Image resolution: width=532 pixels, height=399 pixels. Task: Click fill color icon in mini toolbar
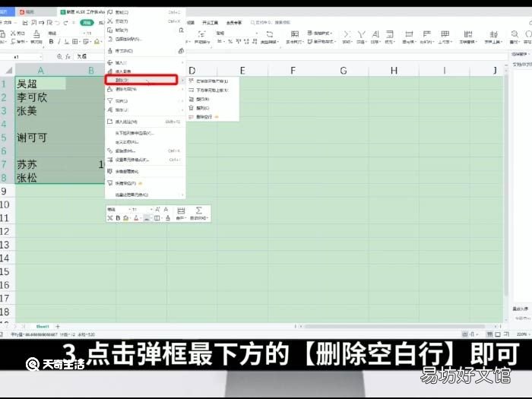coord(126,218)
